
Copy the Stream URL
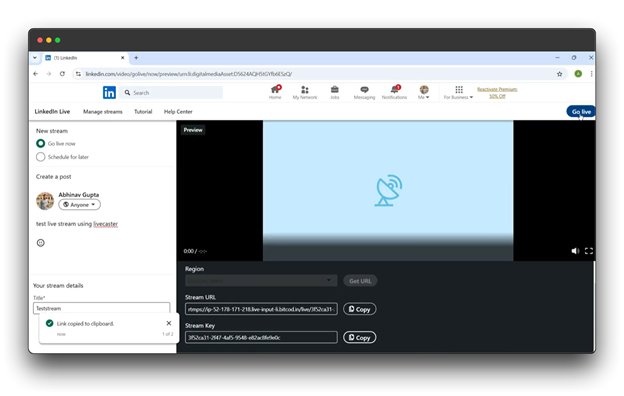point(359,309)
